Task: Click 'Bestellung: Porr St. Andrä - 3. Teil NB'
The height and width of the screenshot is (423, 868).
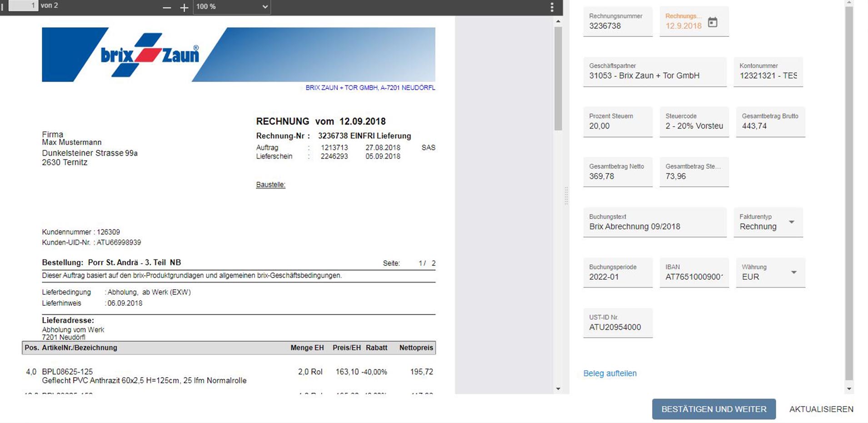Action: click(x=111, y=262)
